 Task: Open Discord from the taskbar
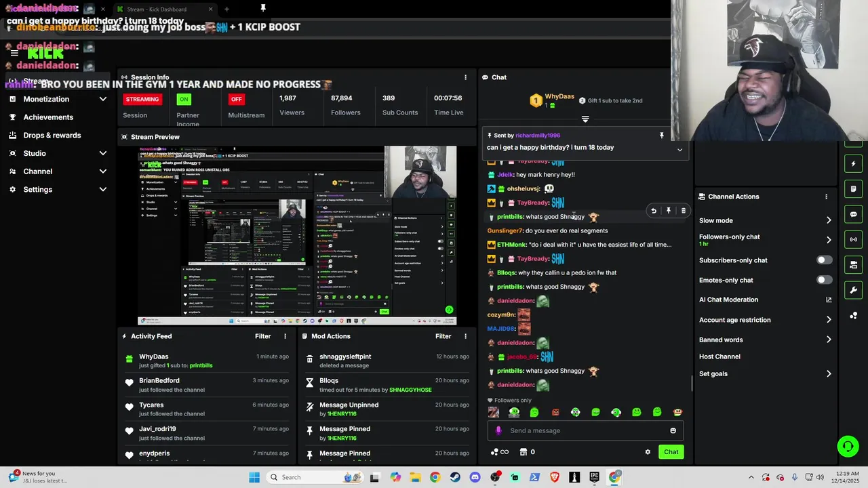(475, 477)
